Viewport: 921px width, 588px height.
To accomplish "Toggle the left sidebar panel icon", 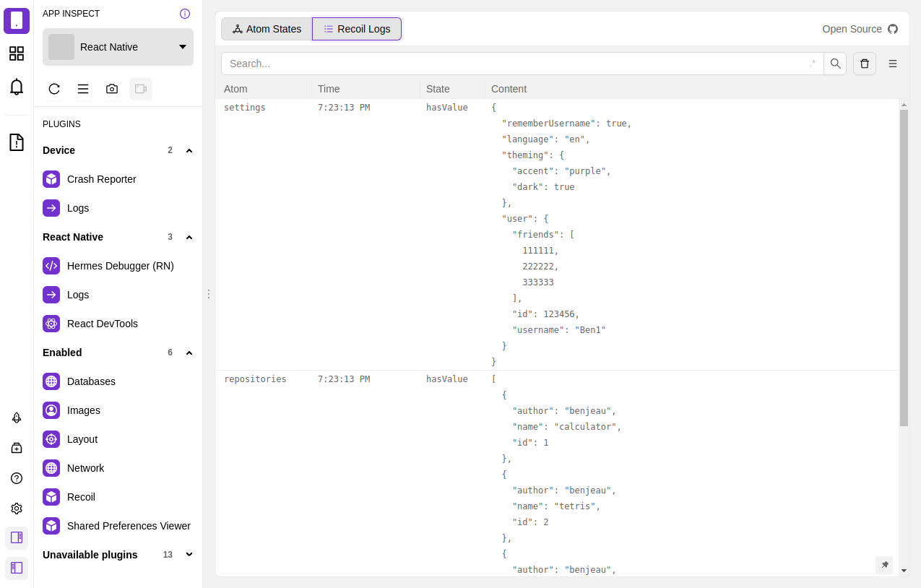I will (17, 568).
